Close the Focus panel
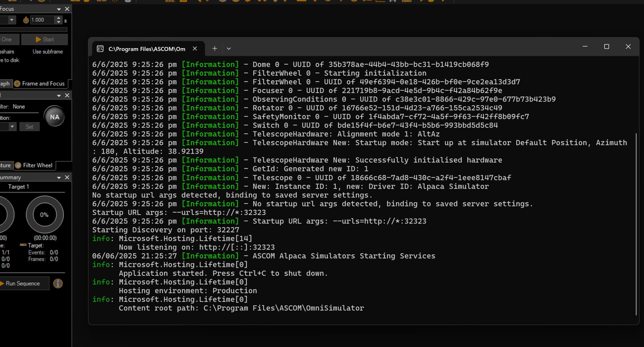Viewport: 644px width, 347px height. [67, 9]
